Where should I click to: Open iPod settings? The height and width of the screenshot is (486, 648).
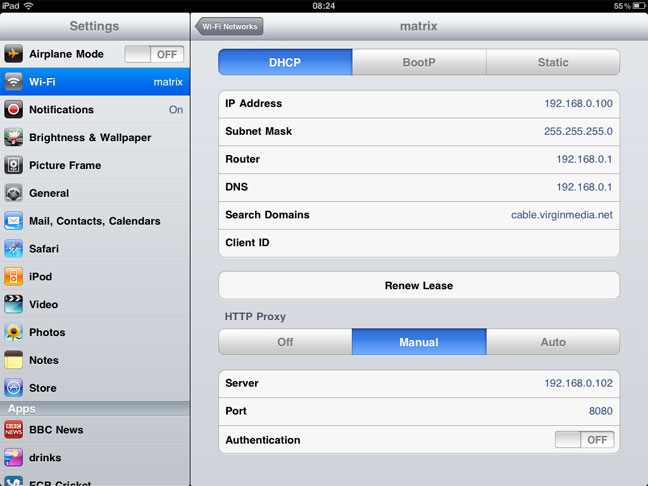pos(95,276)
